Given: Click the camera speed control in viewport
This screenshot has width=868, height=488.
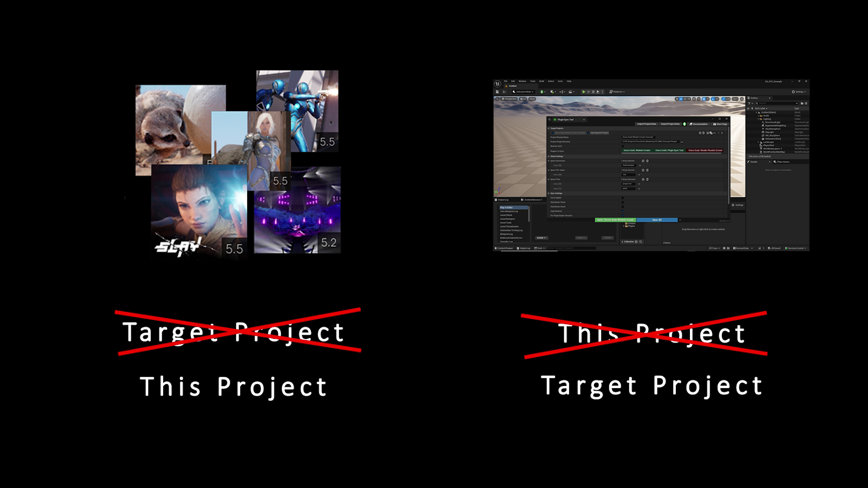Looking at the screenshot, I should click(x=735, y=99).
